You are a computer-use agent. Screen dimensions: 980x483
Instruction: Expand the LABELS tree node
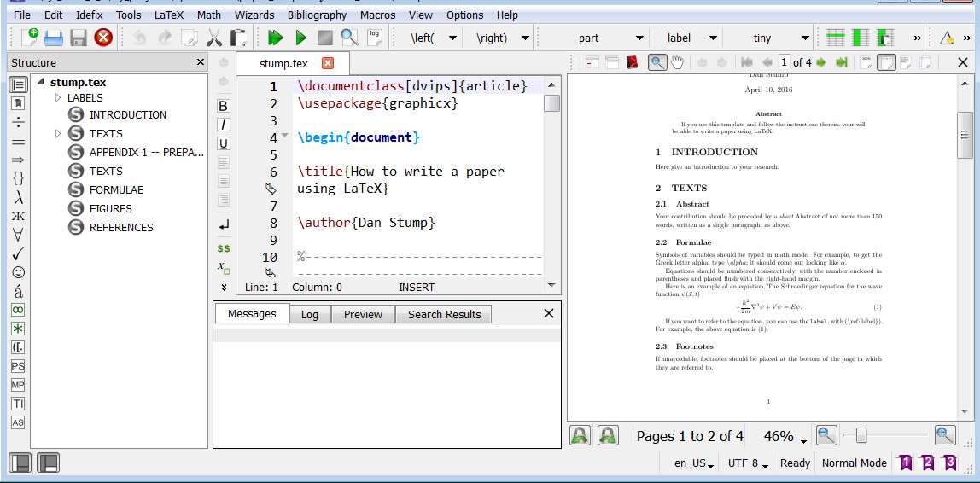pos(58,98)
